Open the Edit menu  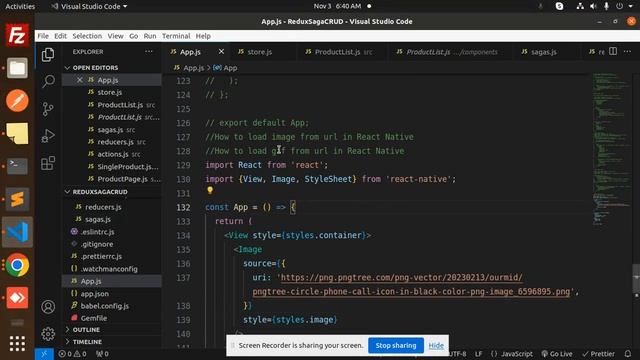[x=60, y=36]
